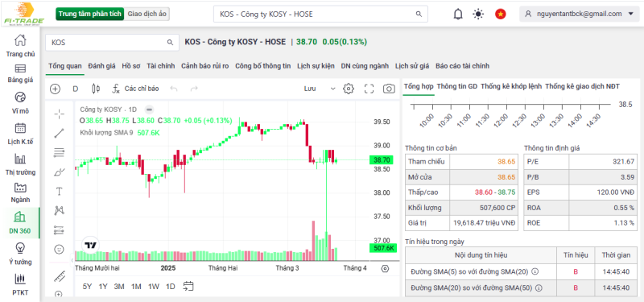Image resolution: width=644 pixels, height=302 pixels.
Task: Select the chart patterns tool
Action: pyautogui.click(x=60, y=211)
